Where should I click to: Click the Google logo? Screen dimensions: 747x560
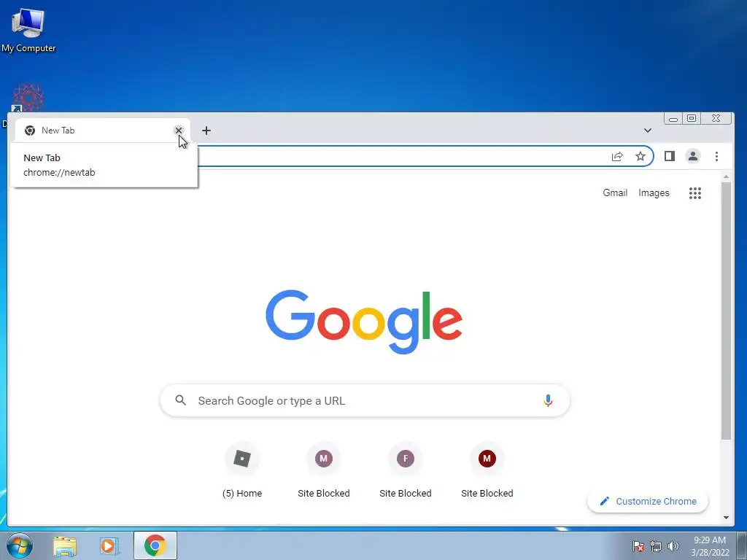coord(364,322)
